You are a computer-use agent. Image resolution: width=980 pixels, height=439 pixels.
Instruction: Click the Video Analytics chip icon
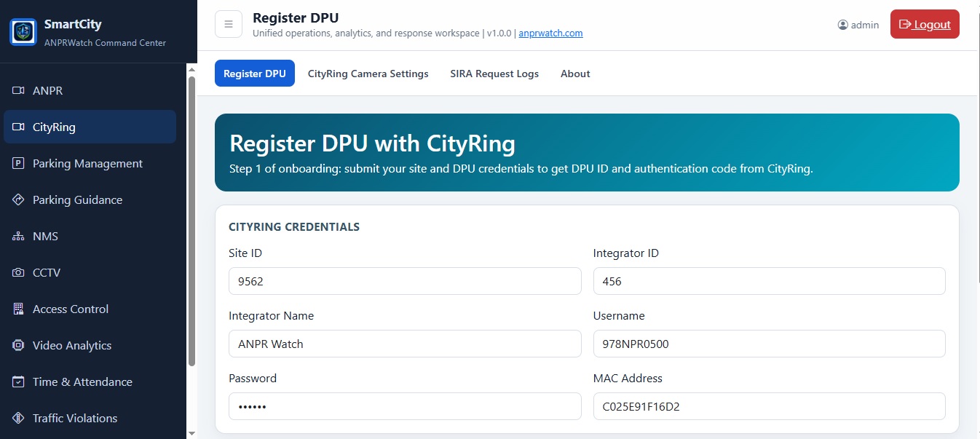[19, 346]
